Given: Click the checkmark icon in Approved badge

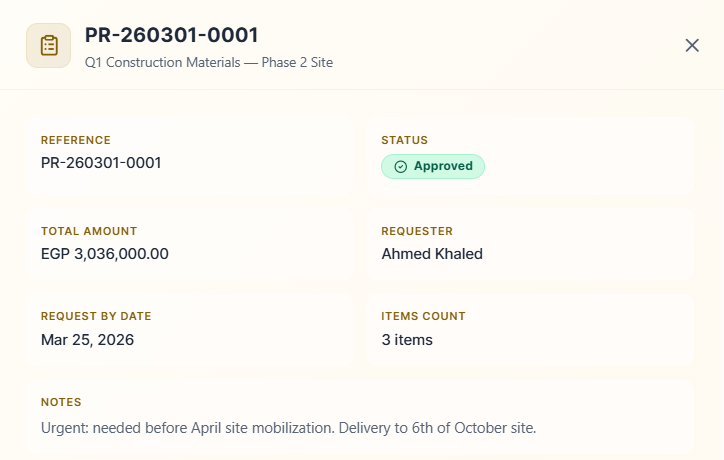Looking at the screenshot, I should point(401,167).
